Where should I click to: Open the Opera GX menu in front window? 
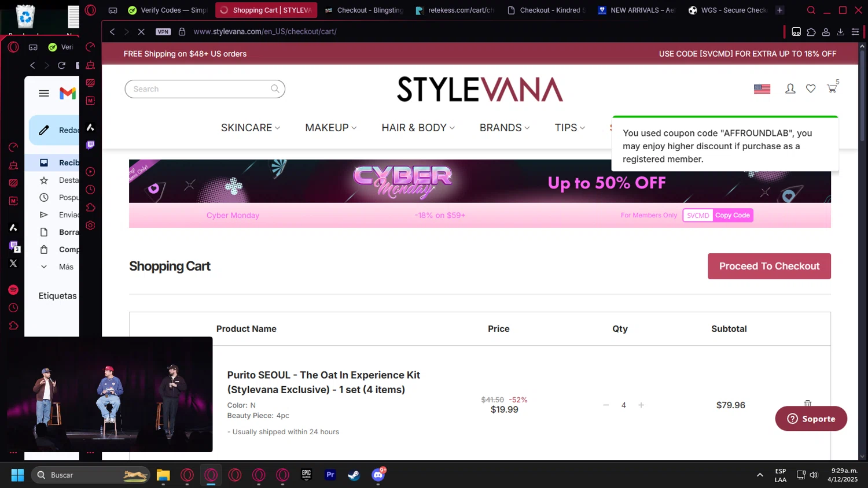point(90,10)
